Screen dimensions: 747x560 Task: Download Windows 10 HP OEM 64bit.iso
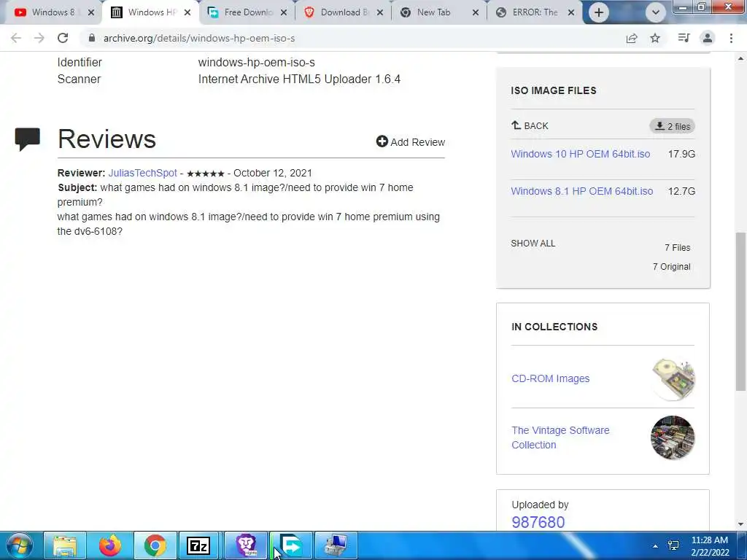580,154
